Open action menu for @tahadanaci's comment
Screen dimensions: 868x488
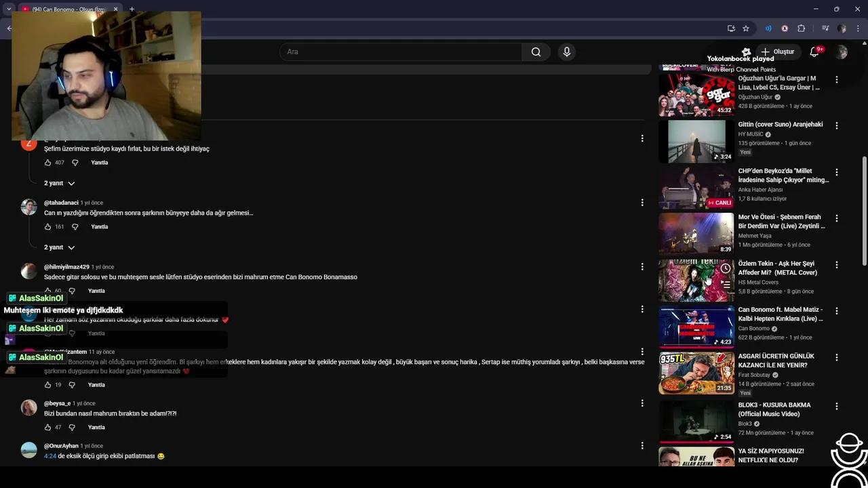[x=642, y=202]
